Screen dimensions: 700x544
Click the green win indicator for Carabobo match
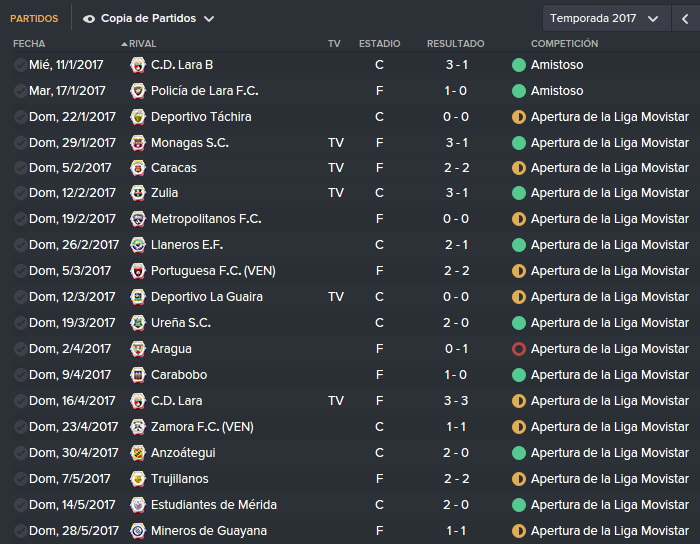coord(519,375)
